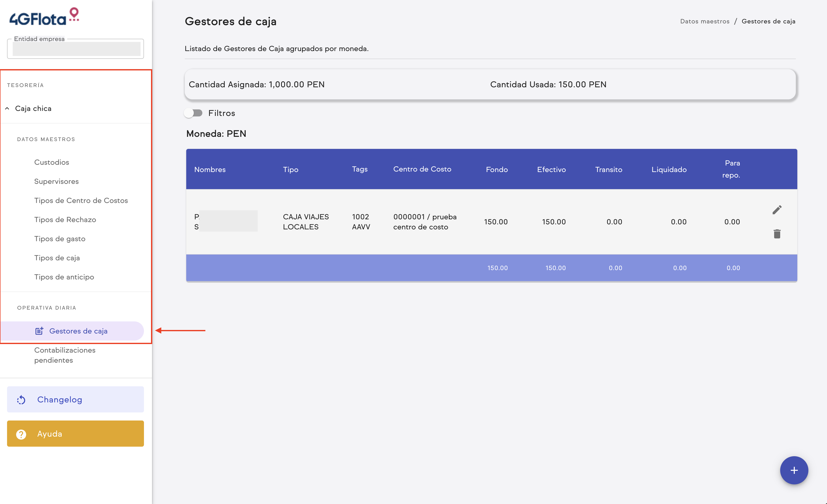Select Supervisores menu item

tap(56, 181)
